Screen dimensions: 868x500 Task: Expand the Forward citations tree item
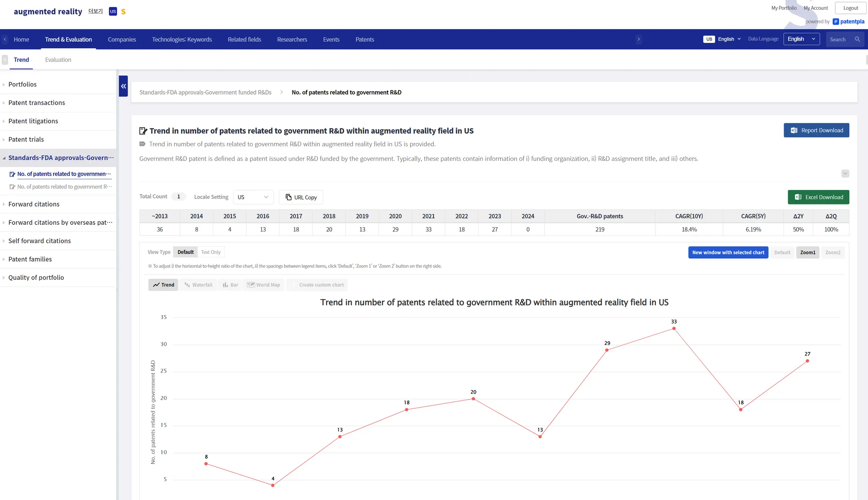point(34,204)
